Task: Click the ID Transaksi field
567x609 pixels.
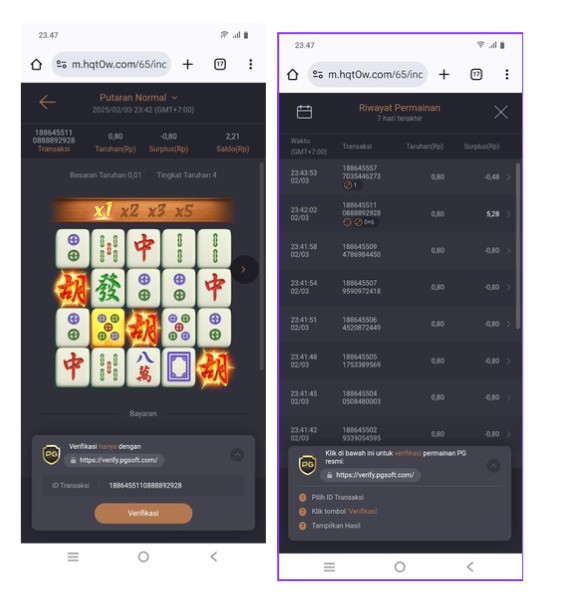Action: (143, 485)
